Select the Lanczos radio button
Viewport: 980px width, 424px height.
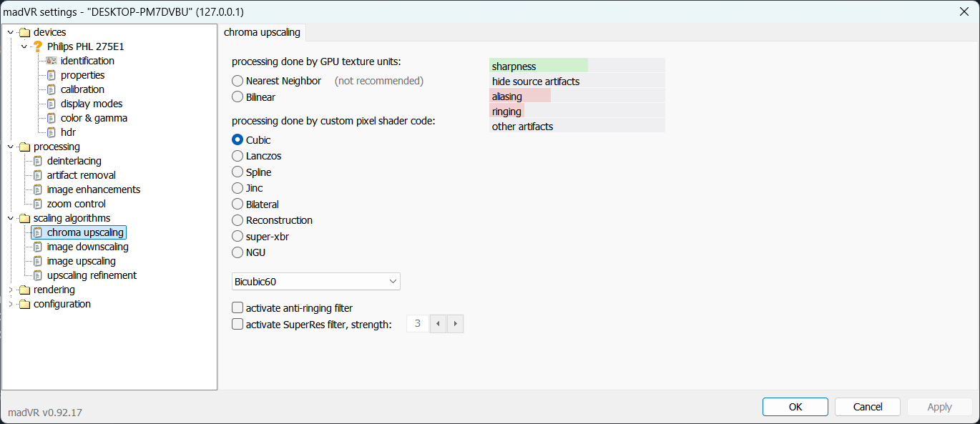tap(237, 156)
